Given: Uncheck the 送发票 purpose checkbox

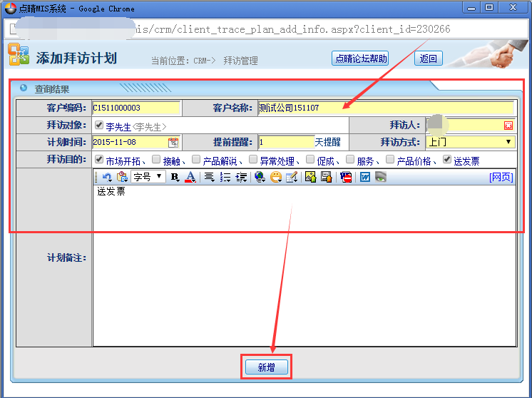Looking at the screenshot, I should [x=447, y=160].
